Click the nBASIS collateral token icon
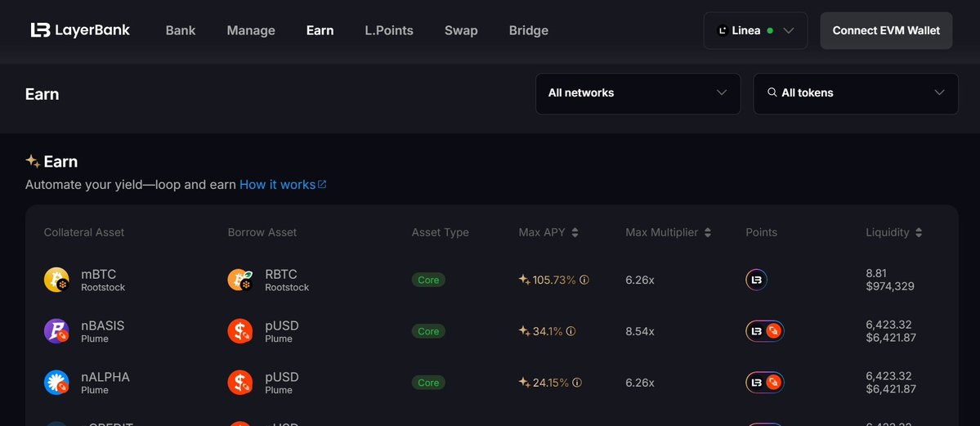This screenshot has width=980, height=426. [x=56, y=331]
